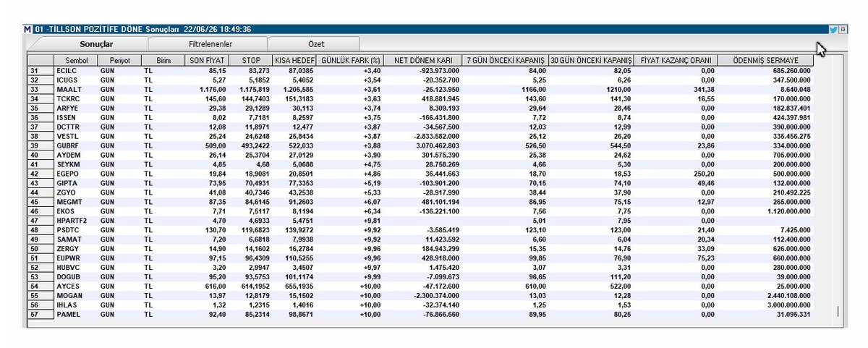Sort by the Sembol column header
The image size is (868, 348).
[x=76, y=61]
